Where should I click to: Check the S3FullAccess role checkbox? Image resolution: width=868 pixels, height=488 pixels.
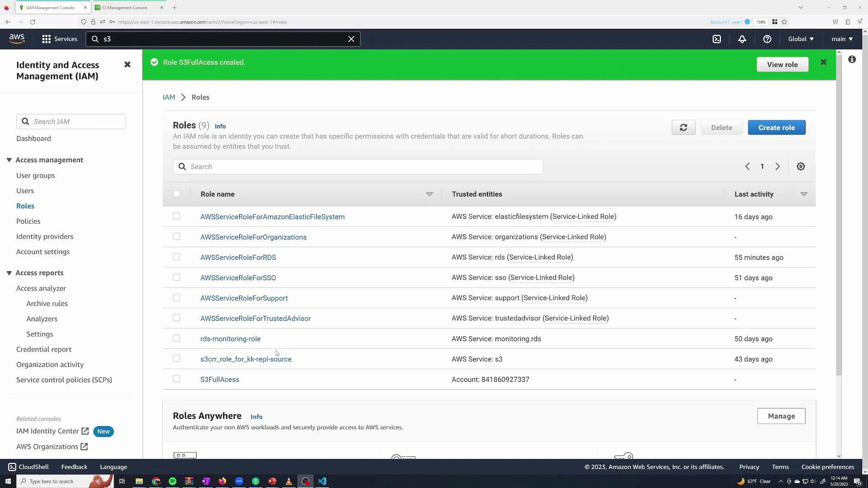click(x=176, y=379)
